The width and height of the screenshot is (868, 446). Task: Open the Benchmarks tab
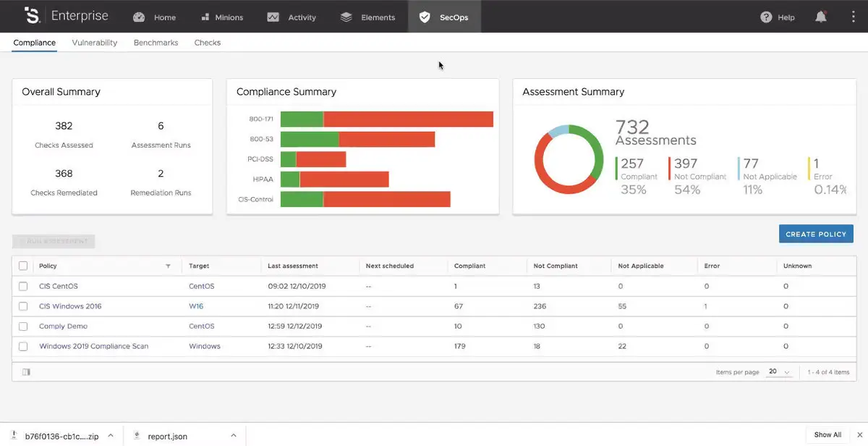coord(156,43)
